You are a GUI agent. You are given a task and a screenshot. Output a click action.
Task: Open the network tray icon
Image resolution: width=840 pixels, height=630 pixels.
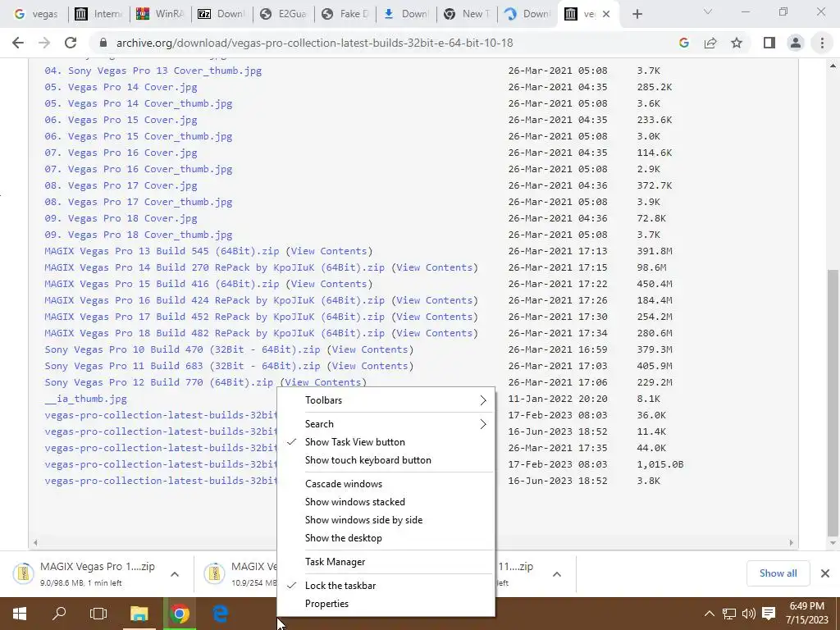point(728,614)
